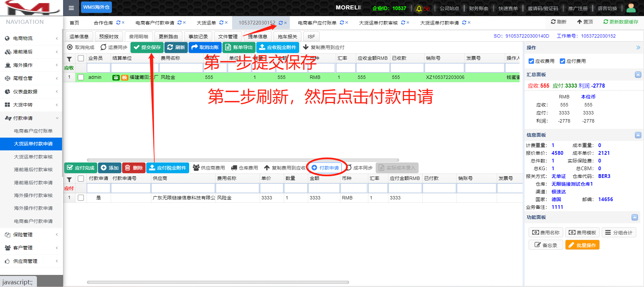The image size is (644, 287).
Task: Expand the 尾程仓管 navigation group
Action: [x=31, y=78]
